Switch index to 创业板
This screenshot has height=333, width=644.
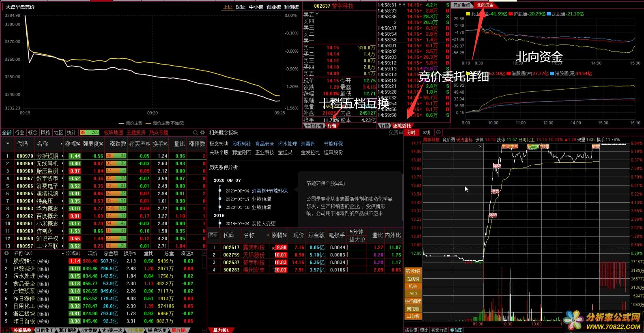274,7
